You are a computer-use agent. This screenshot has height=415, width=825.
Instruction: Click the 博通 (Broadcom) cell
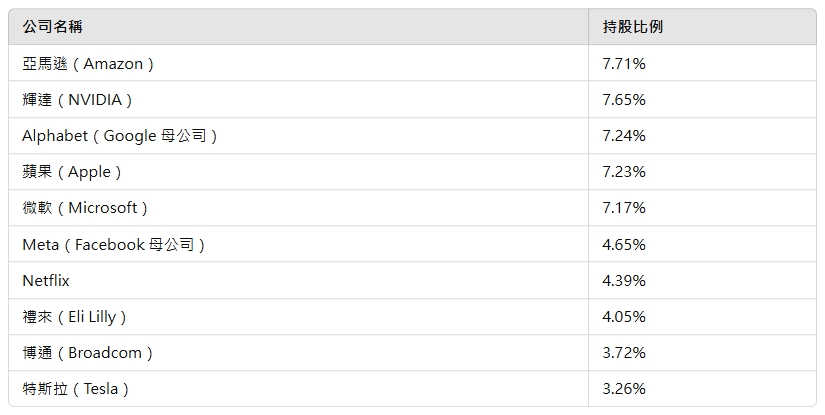(88, 352)
